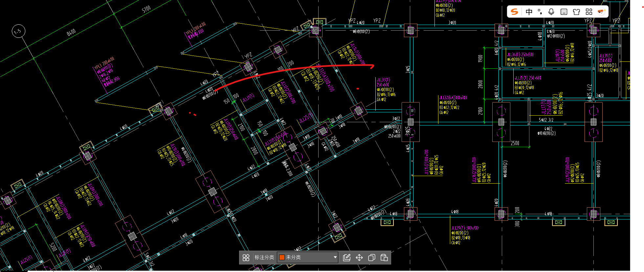
Task: Select the axis bubble labeled 1-5
Action: tap(18, 31)
